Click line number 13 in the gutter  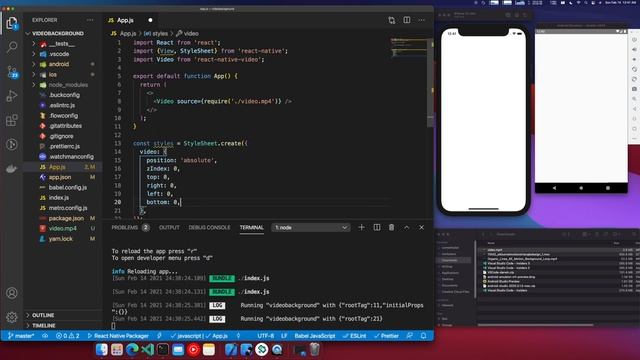(x=118, y=143)
